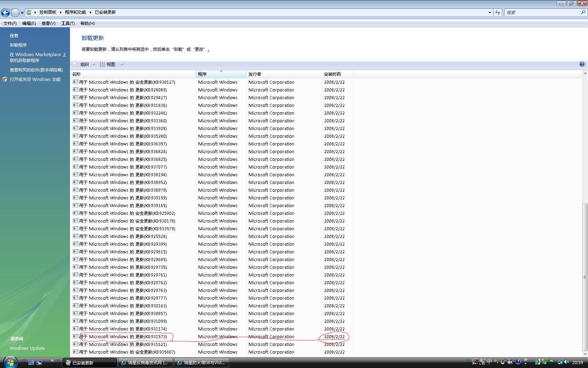Image resolution: width=588 pixels, height=368 pixels.
Task: Click the volume speaker tray icon
Action: (x=567, y=362)
